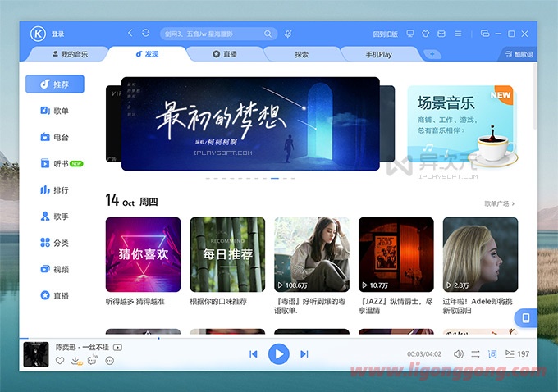Viewport: 558px width, 392px height.
Task: Toggle desktop lyrics display (词)
Action: [492, 354]
